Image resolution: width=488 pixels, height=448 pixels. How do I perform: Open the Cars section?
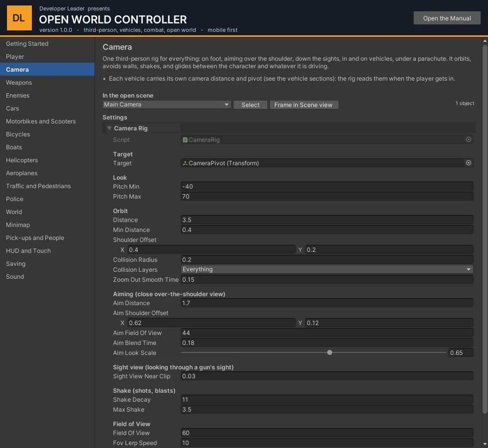47,109
